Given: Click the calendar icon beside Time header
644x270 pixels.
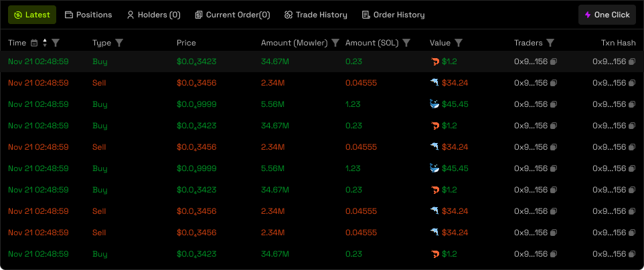Looking at the screenshot, I should point(34,43).
